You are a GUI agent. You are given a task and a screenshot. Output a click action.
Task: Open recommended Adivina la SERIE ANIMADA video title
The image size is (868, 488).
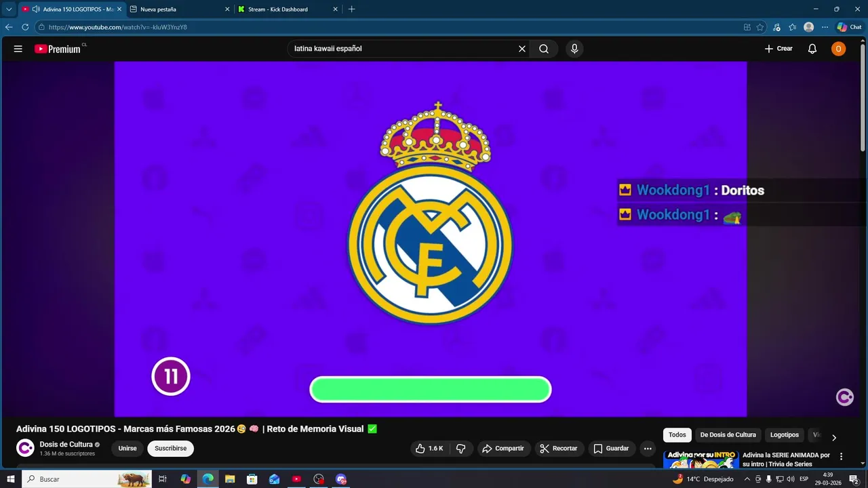click(x=786, y=460)
